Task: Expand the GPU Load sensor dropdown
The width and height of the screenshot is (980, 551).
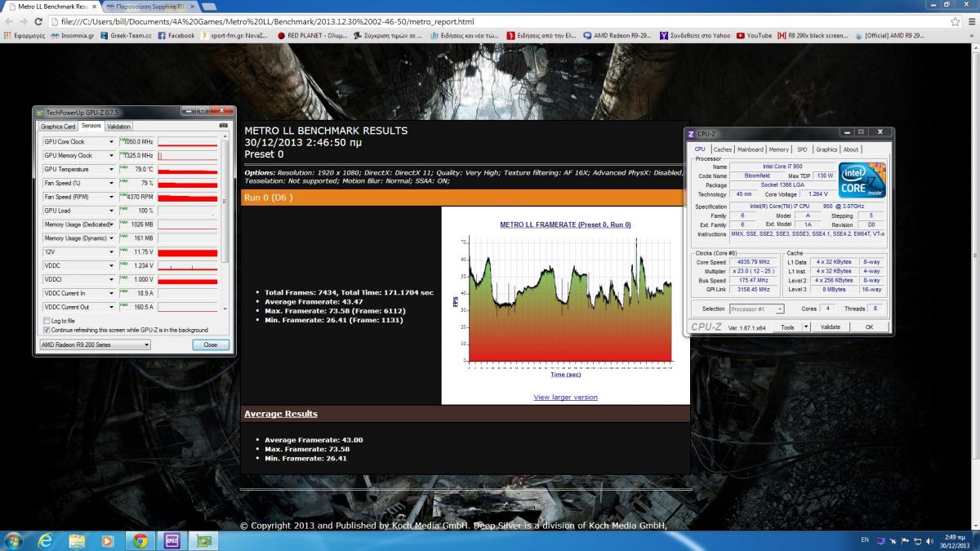Action: click(x=111, y=211)
